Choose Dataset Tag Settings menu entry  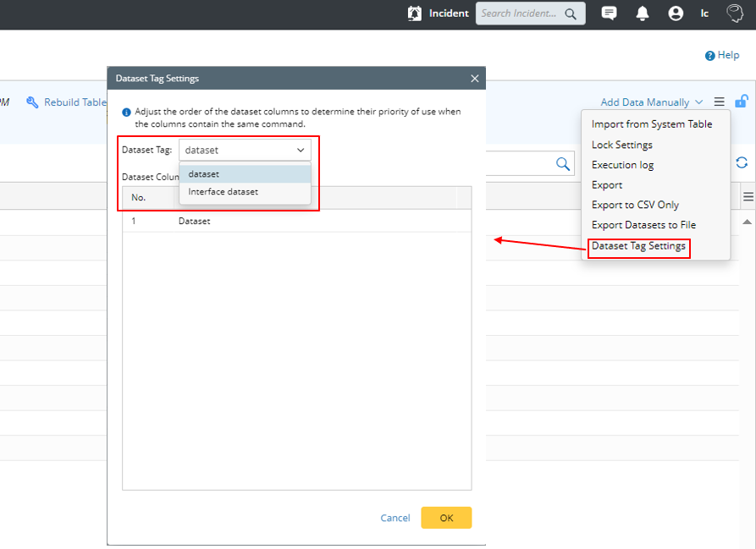click(638, 246)
